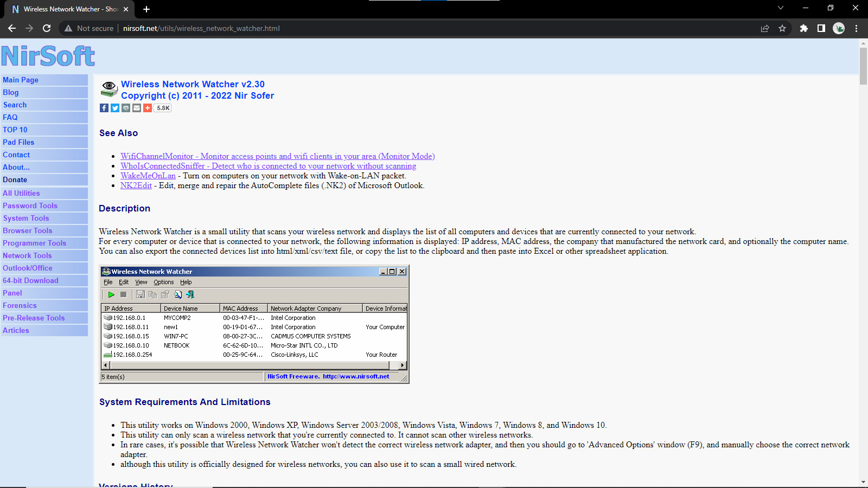This screenshot has width=868, height=488.
Task: Go forward in browser history
Action: (x=29, y=28)
